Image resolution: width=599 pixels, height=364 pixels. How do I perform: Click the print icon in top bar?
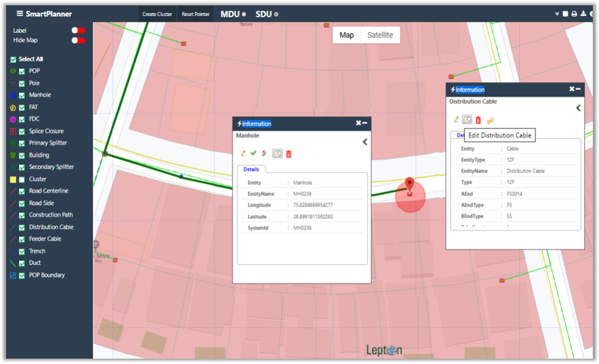coord(574,14)
